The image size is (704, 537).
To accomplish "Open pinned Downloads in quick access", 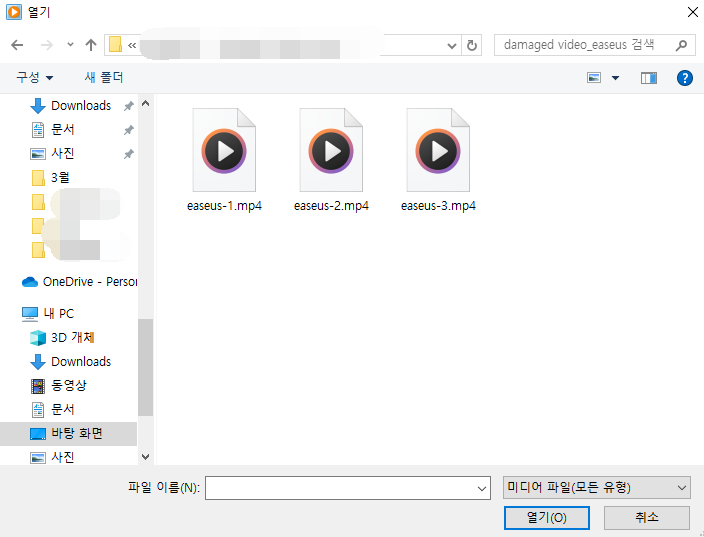I will pos(81,106).
